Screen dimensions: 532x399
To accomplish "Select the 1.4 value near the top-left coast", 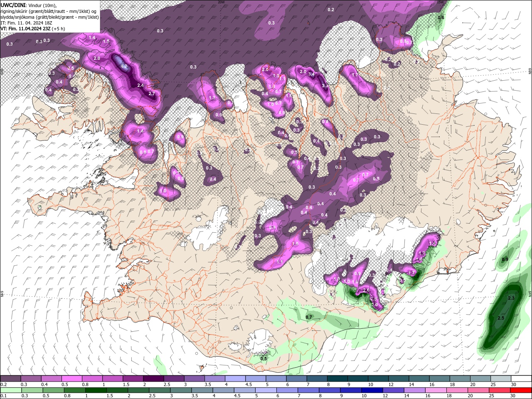I will 92,37.
